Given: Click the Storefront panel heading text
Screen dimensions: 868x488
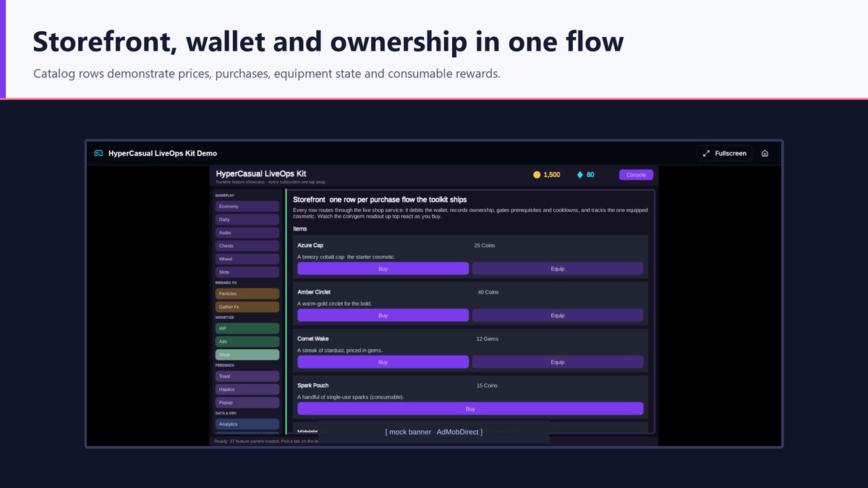Looking at the screenshot, I should point(380,200).
